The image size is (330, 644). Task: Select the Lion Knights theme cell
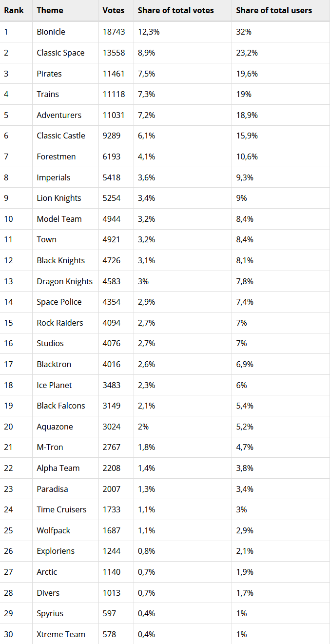coord(59,198)
